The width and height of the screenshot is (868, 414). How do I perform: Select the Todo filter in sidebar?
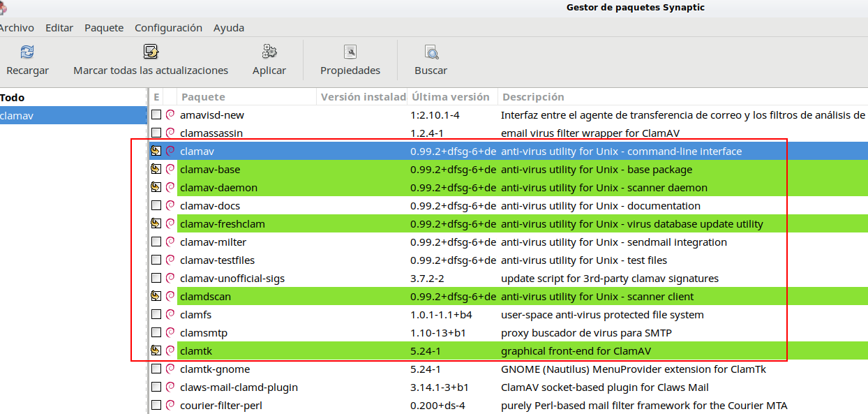pos(73,98)
